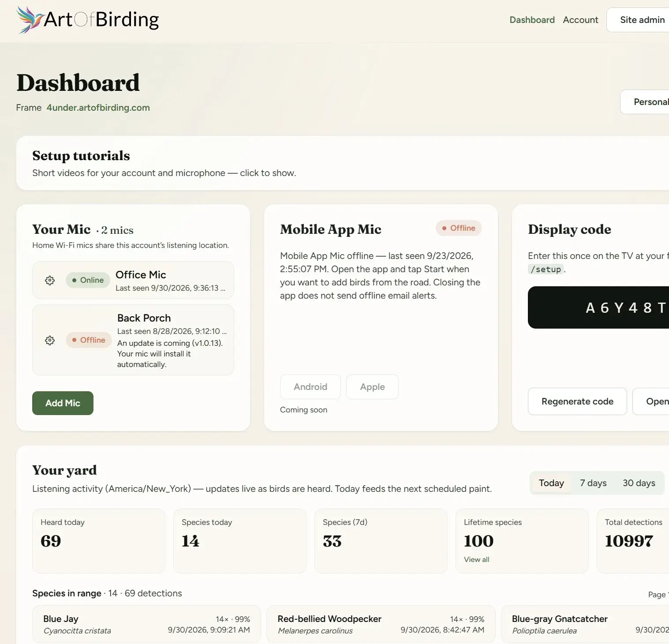
Task: Open the 4under.artofbirding.com frame link
Action: (98, 108)
